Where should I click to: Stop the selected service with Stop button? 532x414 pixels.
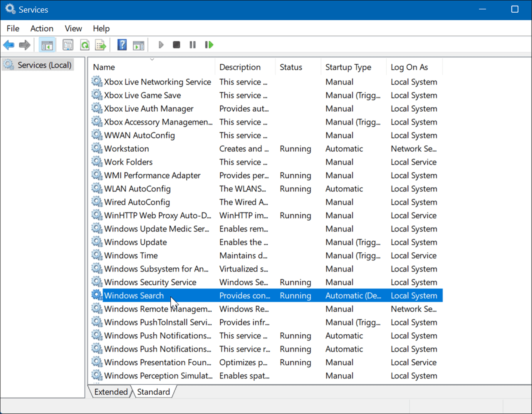[x=176, y=45]
